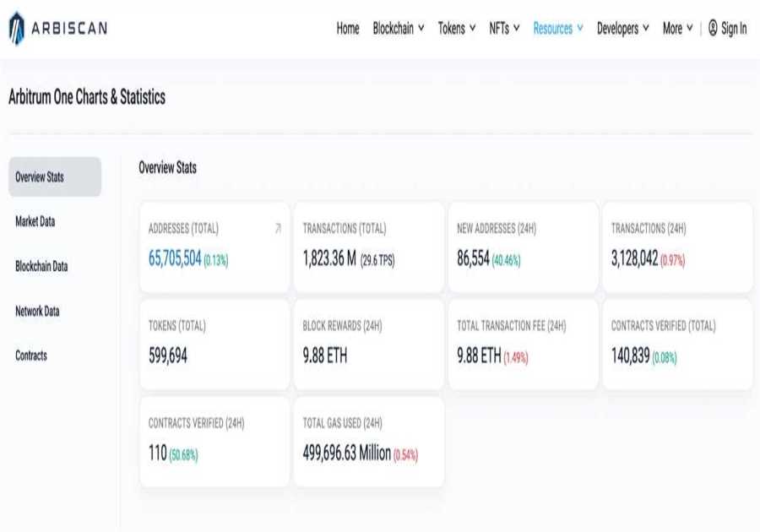Click the Tokens (Total) card label
Viewport: 760px width, 532px height.
pyautogui.click(x=177, y=326)
